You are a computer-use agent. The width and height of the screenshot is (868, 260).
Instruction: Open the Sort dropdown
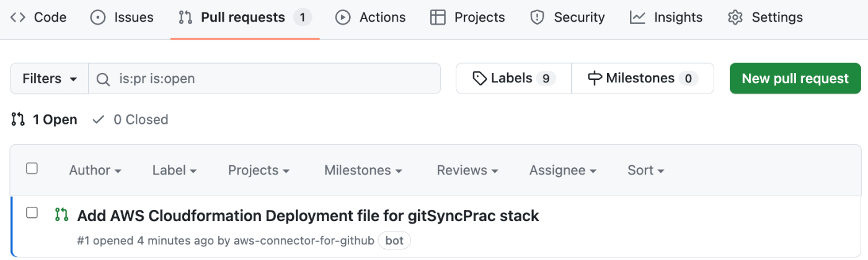click(x=645, y=170)
